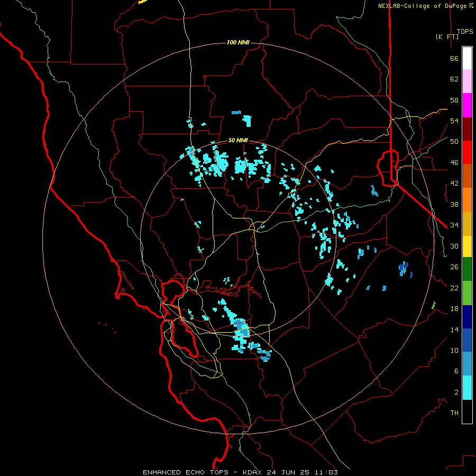The width and height of the screenshot is (476, 476).
Task: Select the bright yellow legend segment
Action: coord(467,246)
